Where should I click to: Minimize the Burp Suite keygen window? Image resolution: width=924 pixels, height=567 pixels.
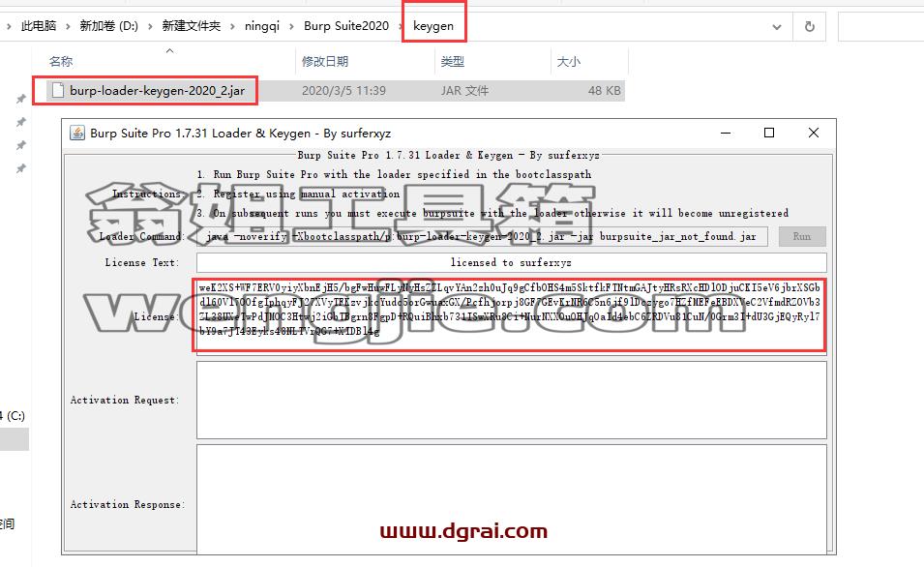coord(726,134)
